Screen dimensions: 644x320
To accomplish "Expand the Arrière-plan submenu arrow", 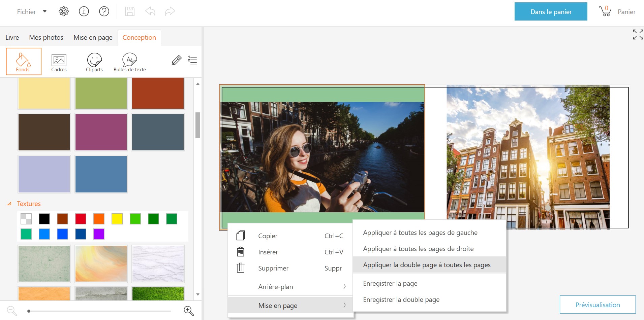I will click(x=344, y=286).
